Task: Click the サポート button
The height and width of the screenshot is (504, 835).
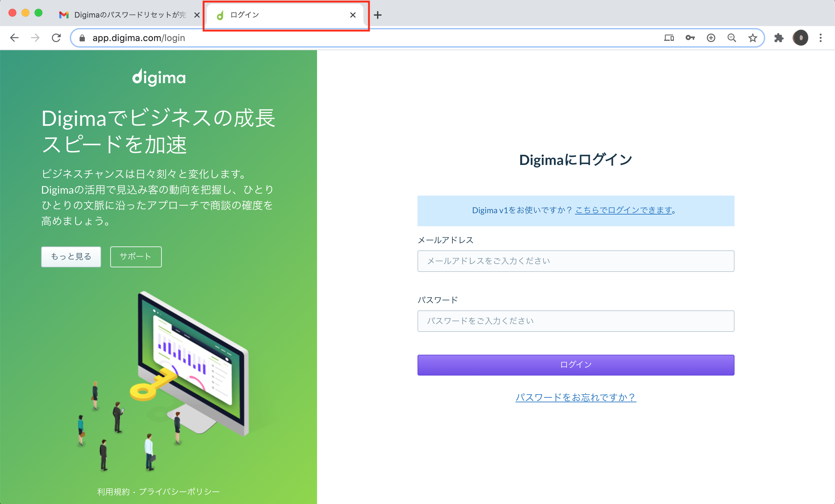Action: coord(136,257)
